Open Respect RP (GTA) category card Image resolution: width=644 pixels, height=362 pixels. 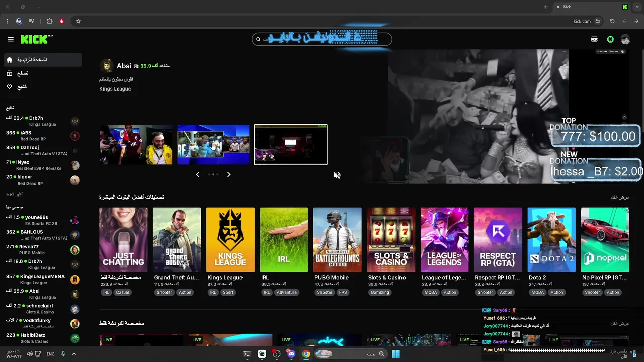click(x=498, y=240)
